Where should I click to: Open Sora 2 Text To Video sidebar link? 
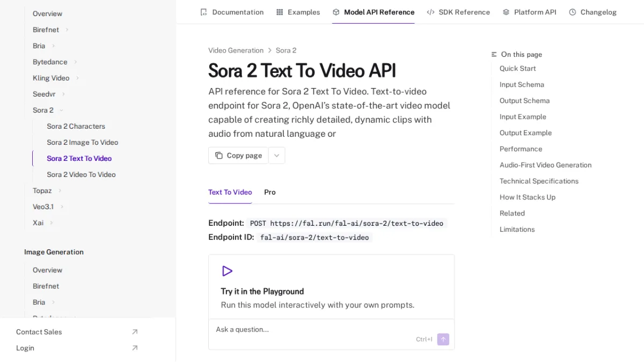tap(79, 158)
